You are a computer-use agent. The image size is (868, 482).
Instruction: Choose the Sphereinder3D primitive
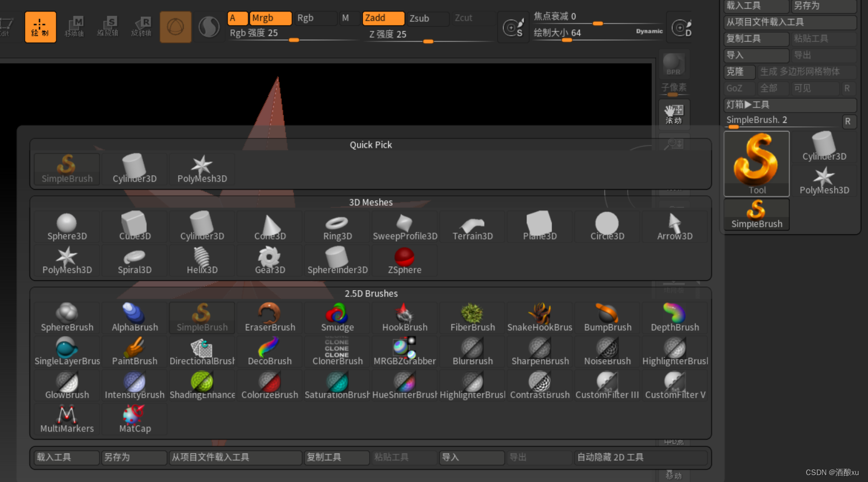(x=337, y=261)
